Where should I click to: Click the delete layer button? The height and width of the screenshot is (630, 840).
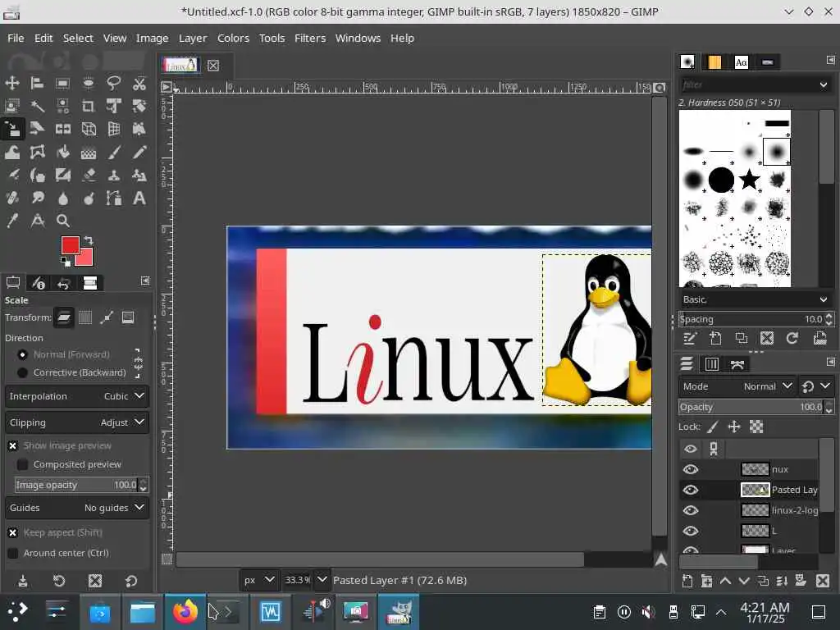click(x=823, y=581)
